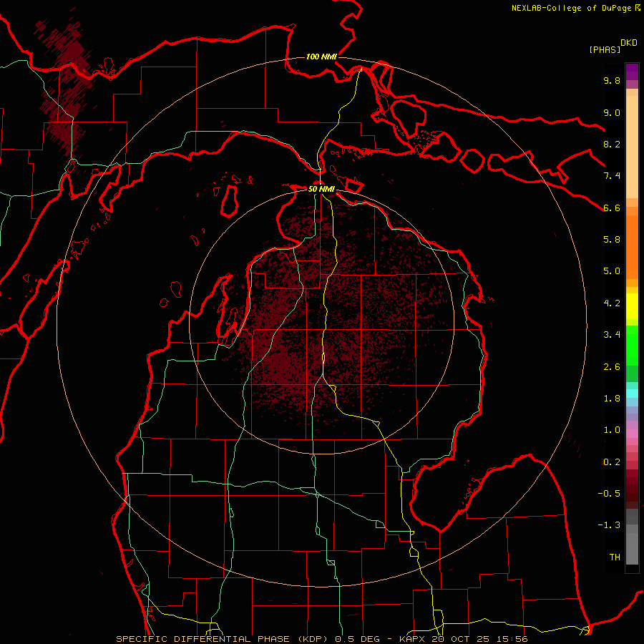Viewport: 644px width, 644px height.
Task: Click the 5.0 scale value
Action: tap(612, 271)
